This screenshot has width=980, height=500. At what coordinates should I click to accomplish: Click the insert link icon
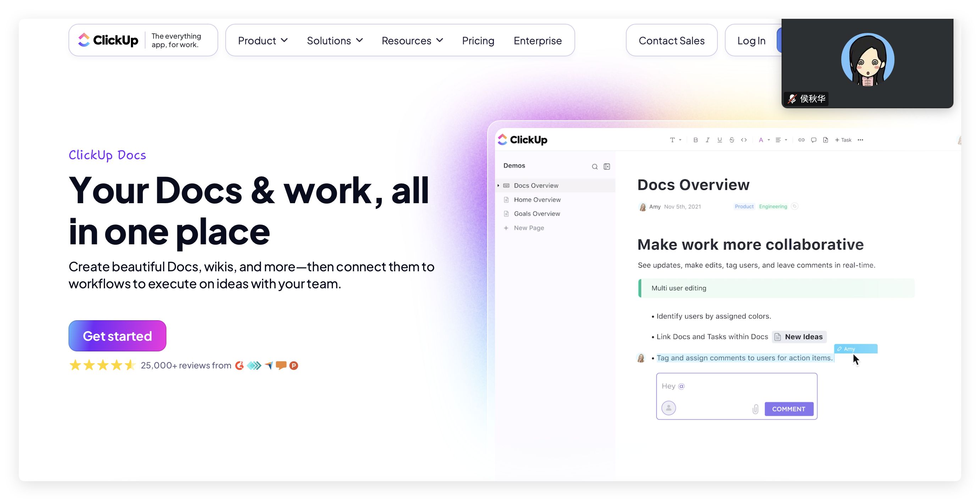pos(801,140)
